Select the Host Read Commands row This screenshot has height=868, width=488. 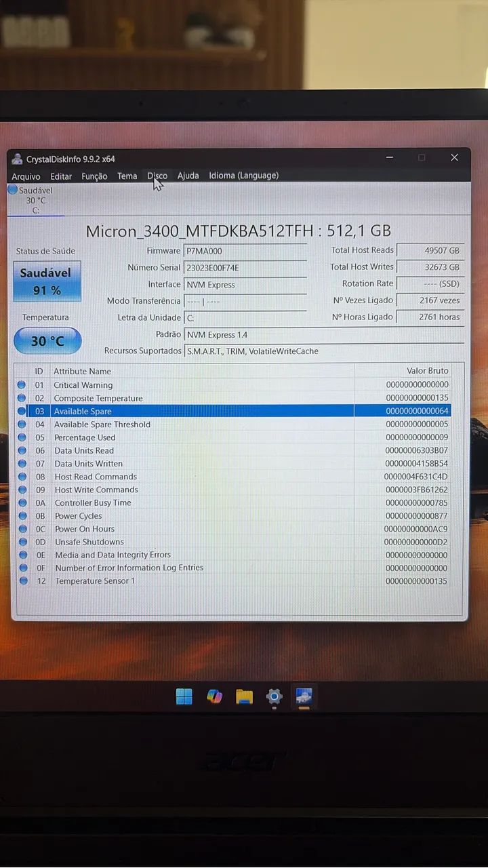pos(233,477)
